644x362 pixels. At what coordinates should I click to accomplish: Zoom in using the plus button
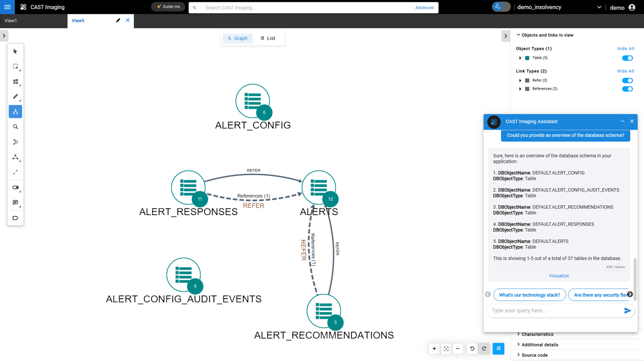(x=434, y=348)
